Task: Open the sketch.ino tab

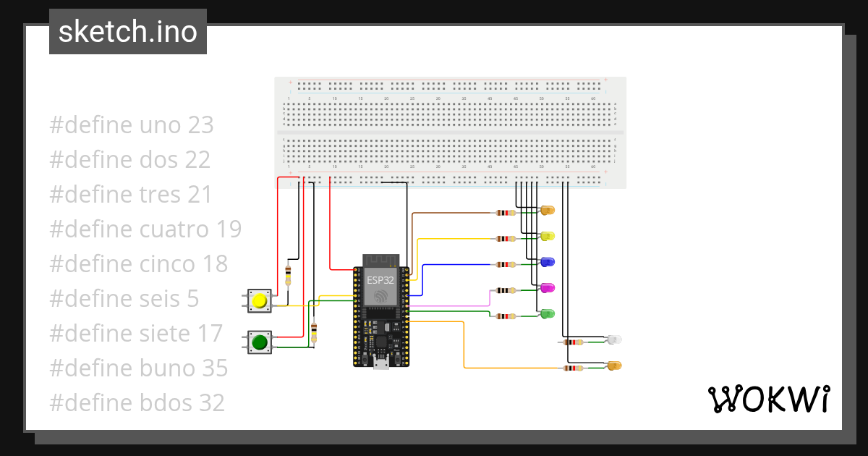Action: 127,31
